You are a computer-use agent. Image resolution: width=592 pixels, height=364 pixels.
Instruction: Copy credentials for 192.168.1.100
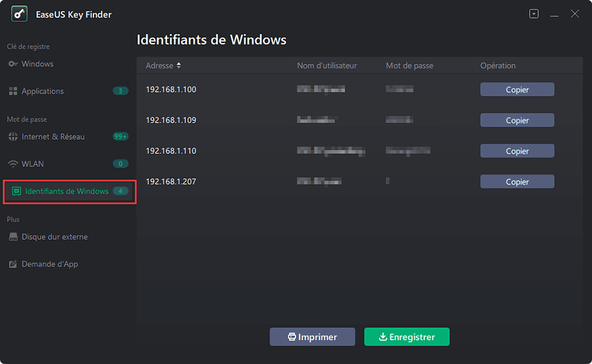[517, 89]
